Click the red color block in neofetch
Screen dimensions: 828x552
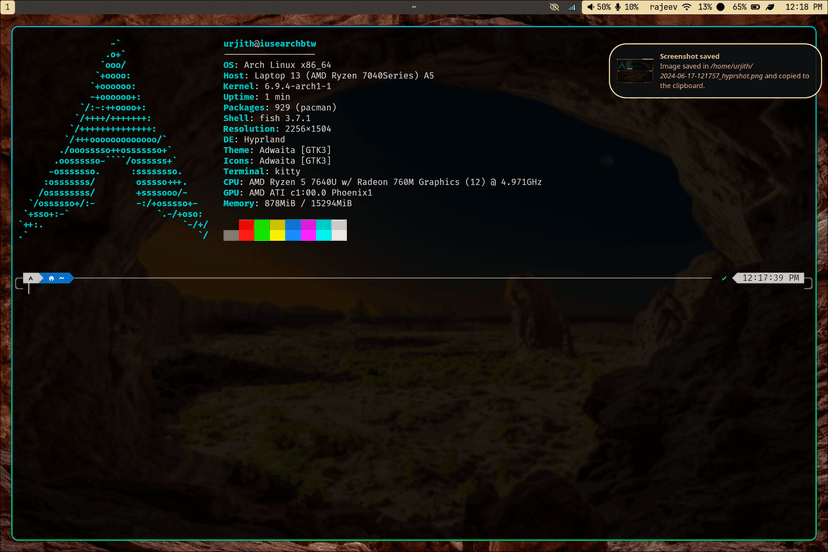coord(247,230)
